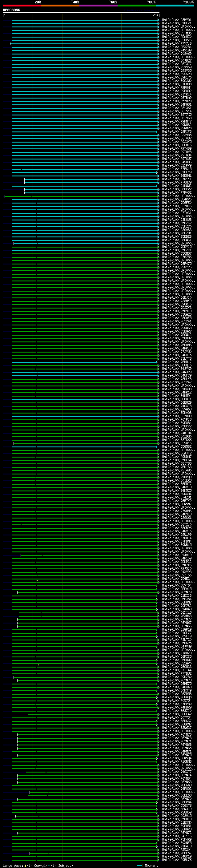The width and height of the screenshot is (197, 868).
Task: Select UniRef100_P49199
Action: (177, 50)
